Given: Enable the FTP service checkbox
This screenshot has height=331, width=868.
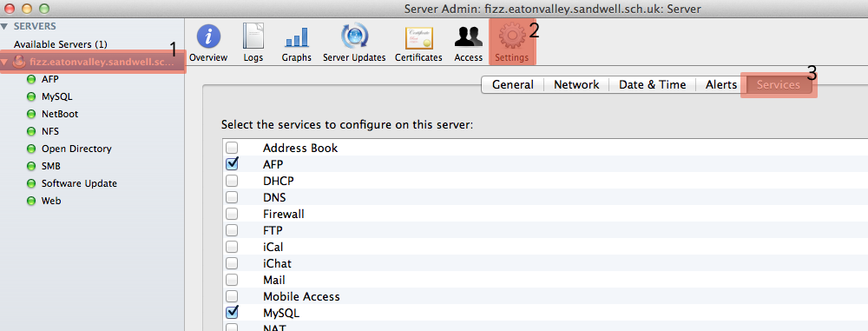Looking at the screenshot, I should coord(232,230).
